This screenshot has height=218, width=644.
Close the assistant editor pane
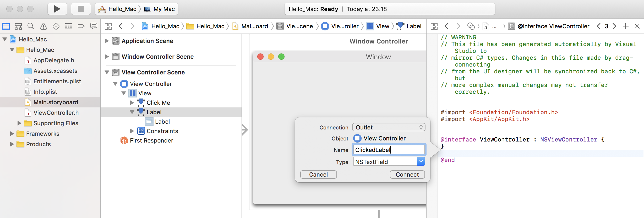pos(637,26)
